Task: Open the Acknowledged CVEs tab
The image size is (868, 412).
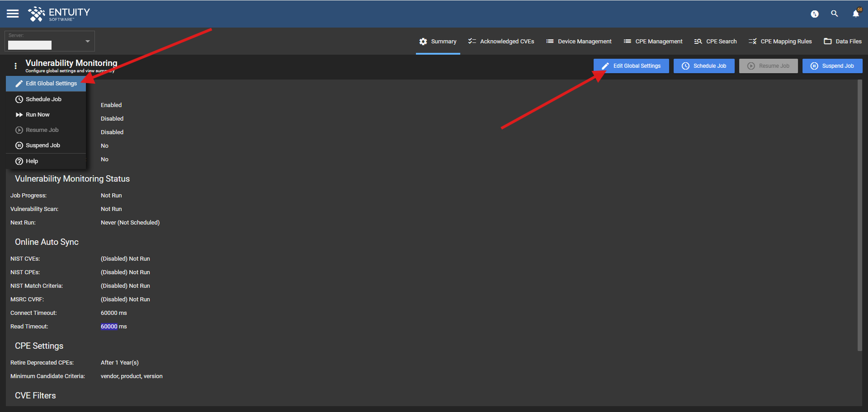Action: [501, 41]
